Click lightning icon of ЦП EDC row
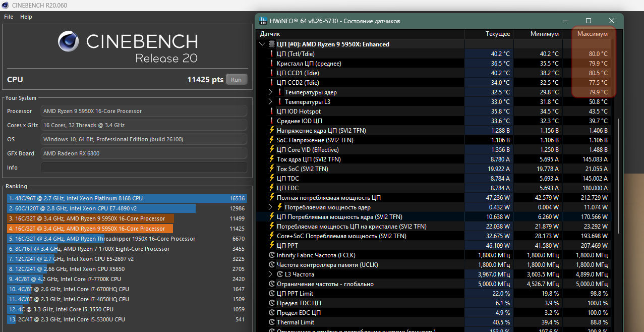Image resolution: width=644 pixels, height=332 pixels. tap(272, 188)
